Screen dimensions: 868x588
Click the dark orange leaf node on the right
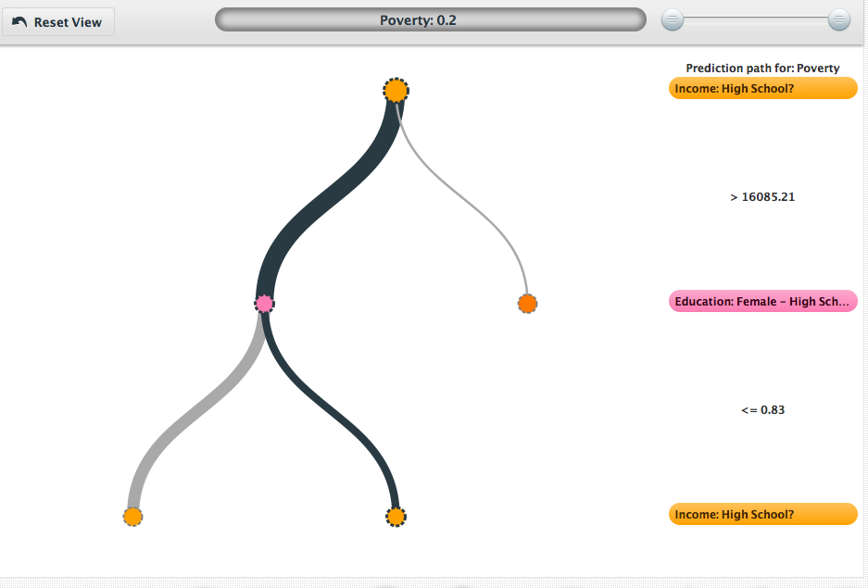[527, 303]
